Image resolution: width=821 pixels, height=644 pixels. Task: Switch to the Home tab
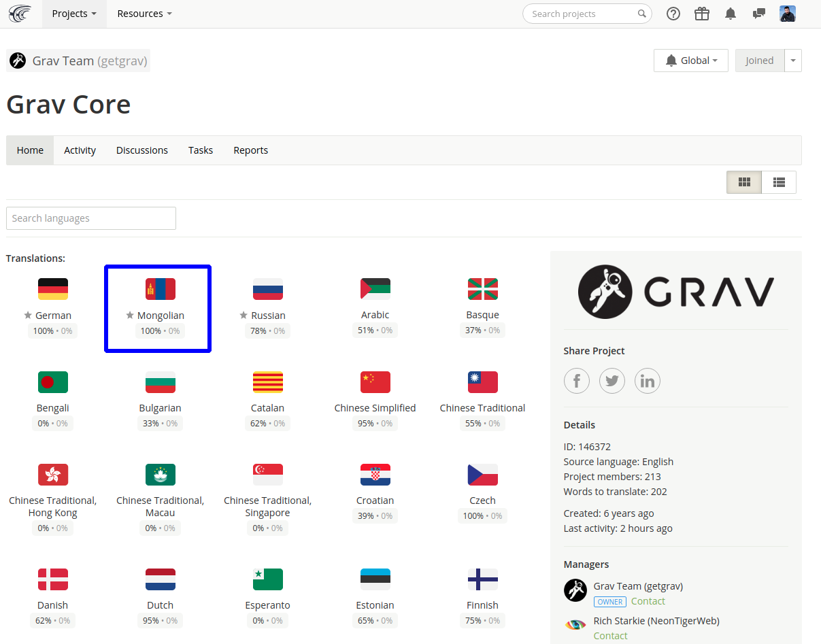[x=30, y=150]
